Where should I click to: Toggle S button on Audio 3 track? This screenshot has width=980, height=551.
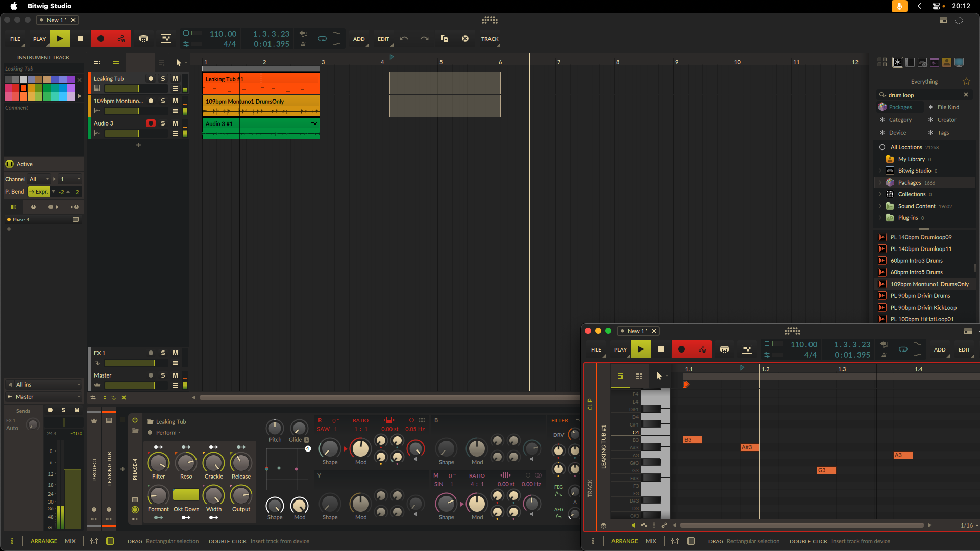coord(163,123)
